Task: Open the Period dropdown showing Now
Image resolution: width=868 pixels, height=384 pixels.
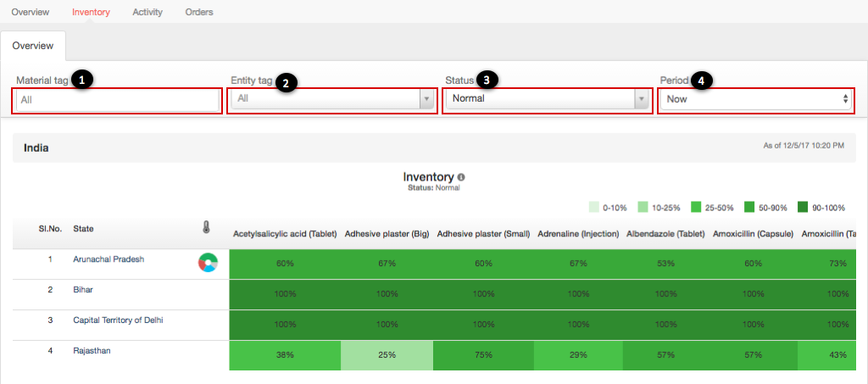Action: coord(755,99)
